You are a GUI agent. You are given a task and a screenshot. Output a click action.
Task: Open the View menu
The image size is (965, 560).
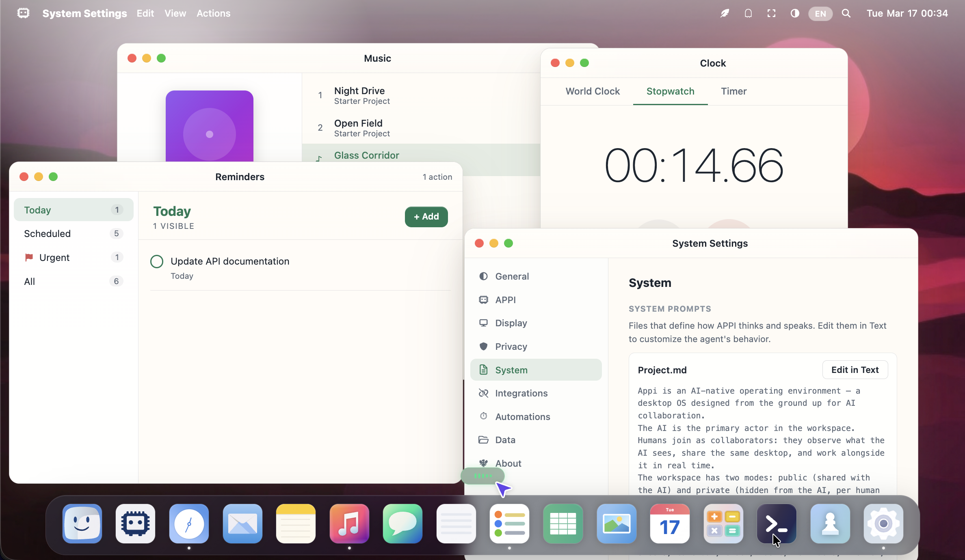(x=175, y=13)
